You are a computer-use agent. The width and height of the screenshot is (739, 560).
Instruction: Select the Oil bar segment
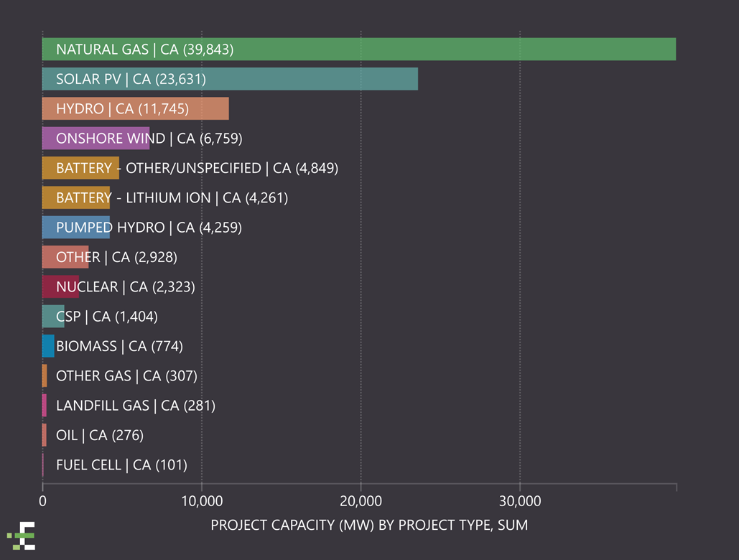[x=45, y=435]
